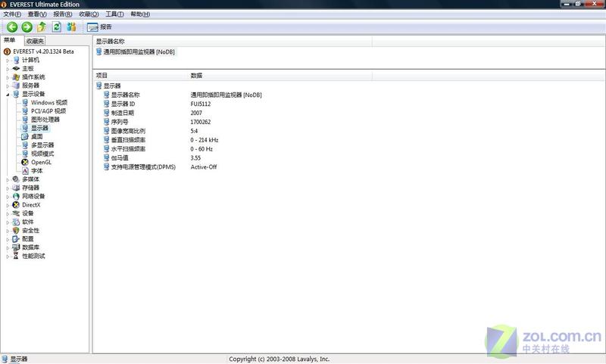The image size is (606, 364).
Task: Open the 文件(F) menu
Action: click(x=12, y=14)
